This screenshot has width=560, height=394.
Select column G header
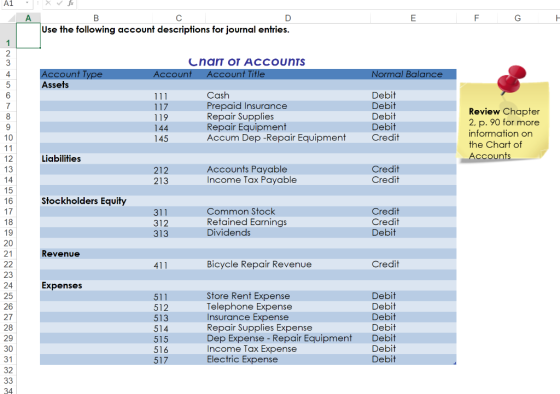click(518, 18)
